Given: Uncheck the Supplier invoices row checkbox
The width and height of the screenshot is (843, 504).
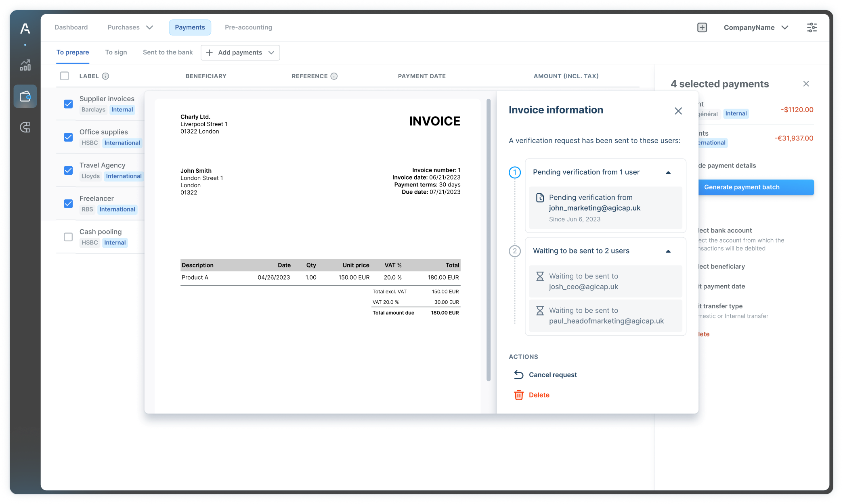Looking at the screenshot, I should pyautogui.click(x=67, y=104).
